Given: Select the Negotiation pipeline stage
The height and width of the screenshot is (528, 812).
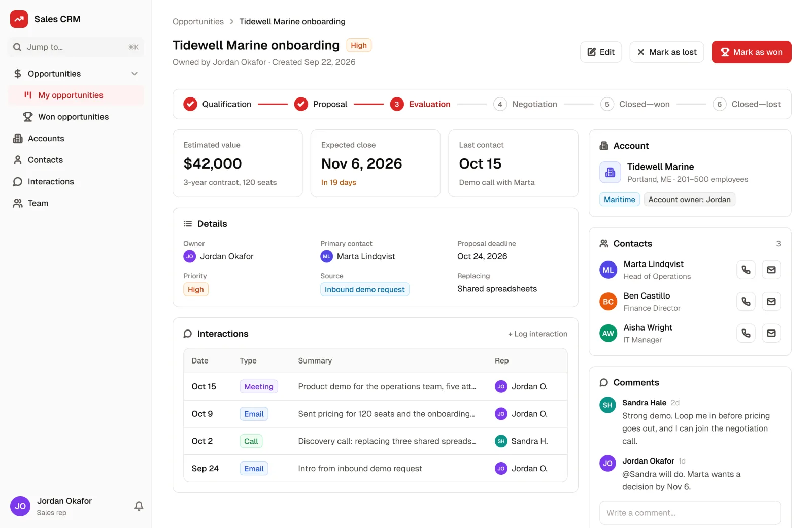Looking at the screenshot, I should tap(525, 104).
